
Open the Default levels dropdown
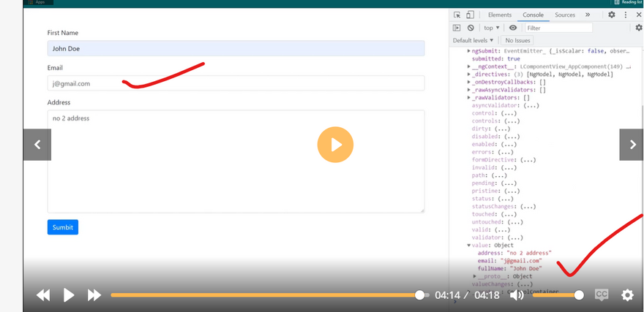pos(473,40)
